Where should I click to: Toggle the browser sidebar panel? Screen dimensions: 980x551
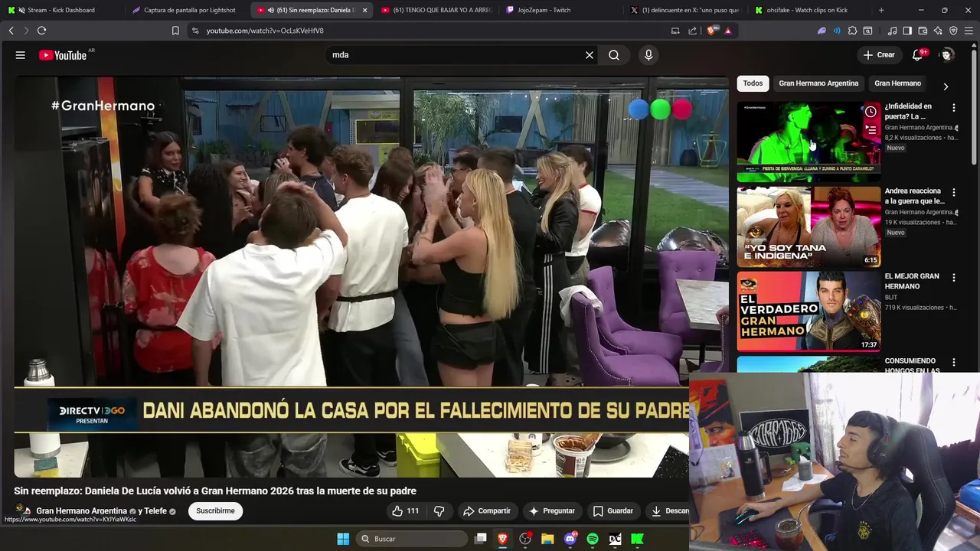[x=907, y=31]
